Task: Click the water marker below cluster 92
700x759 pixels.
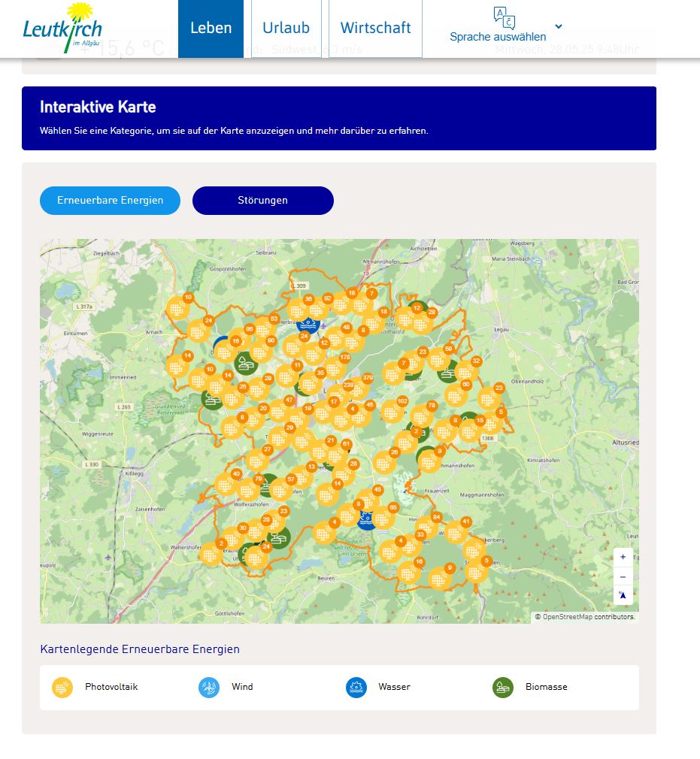Action: click(x=308, y=324)
